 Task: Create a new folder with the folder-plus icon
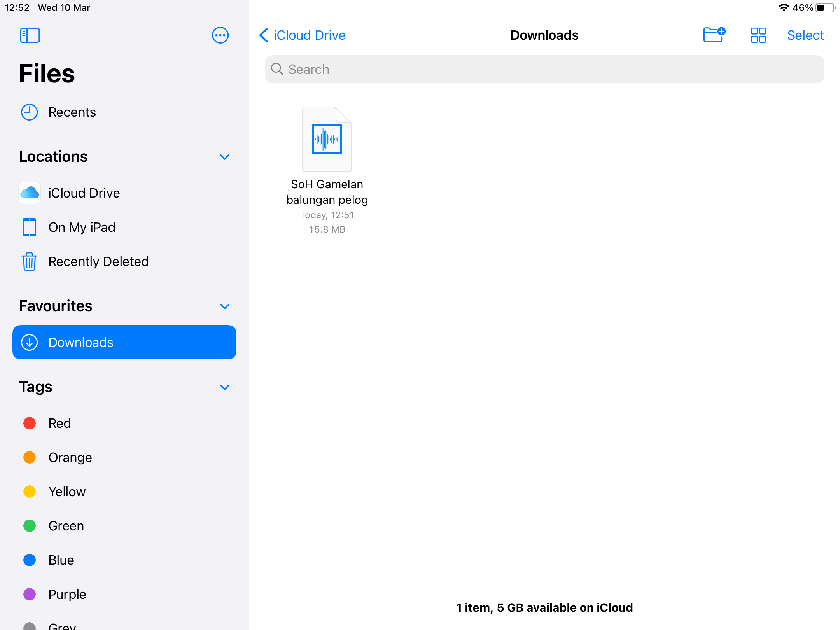pos(714,35)
